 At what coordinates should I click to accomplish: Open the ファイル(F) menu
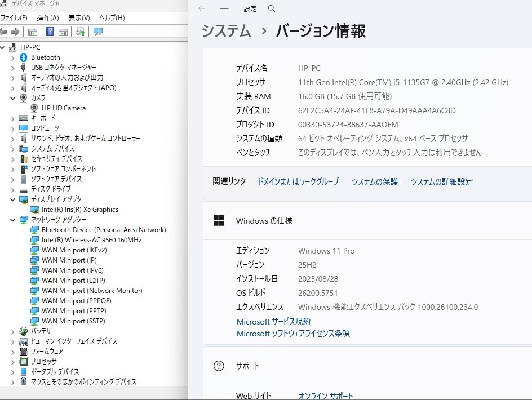[14, 17]
